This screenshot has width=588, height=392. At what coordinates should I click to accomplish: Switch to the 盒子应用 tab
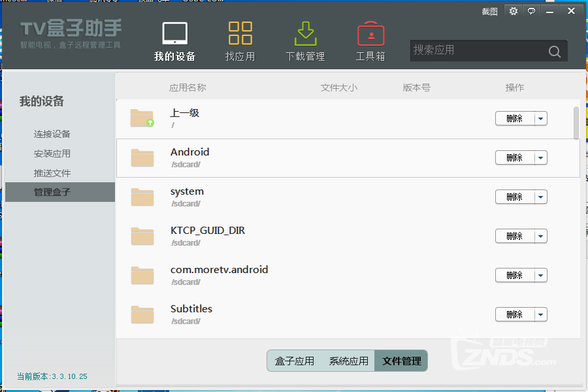(295, 361)
